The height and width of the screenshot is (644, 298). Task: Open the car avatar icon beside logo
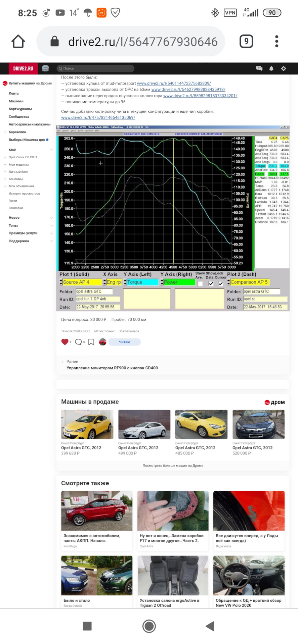pos(45,68)
